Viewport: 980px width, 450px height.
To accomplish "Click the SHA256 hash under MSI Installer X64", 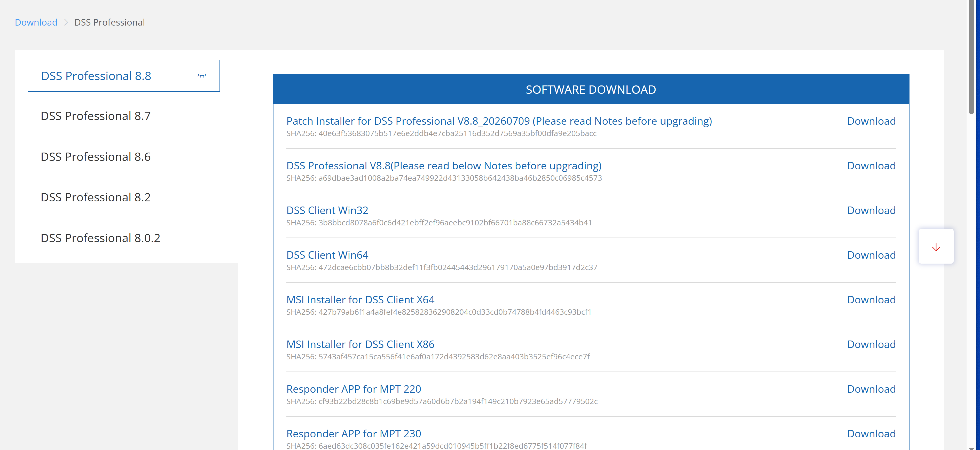I will pyautogui.click(x=439, y=312).
